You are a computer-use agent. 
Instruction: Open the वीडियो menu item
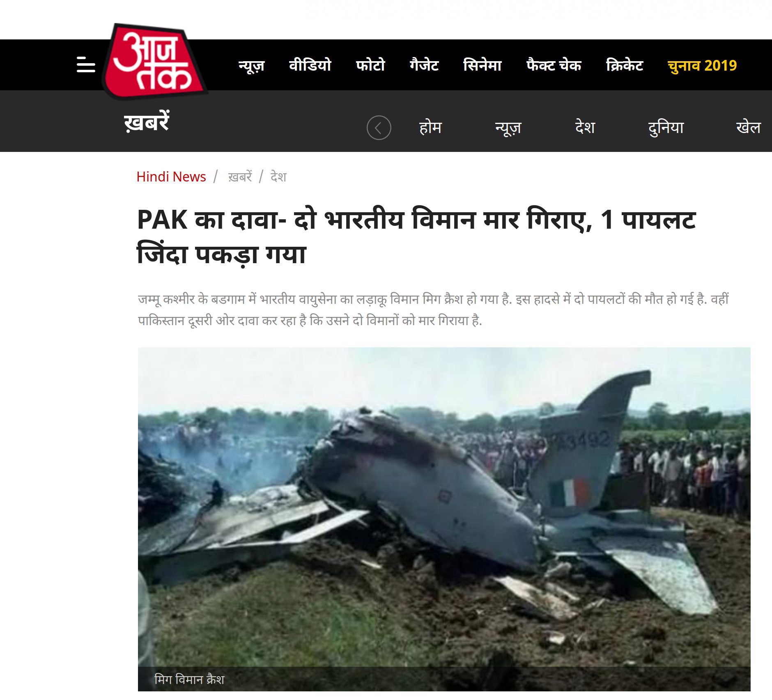click(310, 65)
